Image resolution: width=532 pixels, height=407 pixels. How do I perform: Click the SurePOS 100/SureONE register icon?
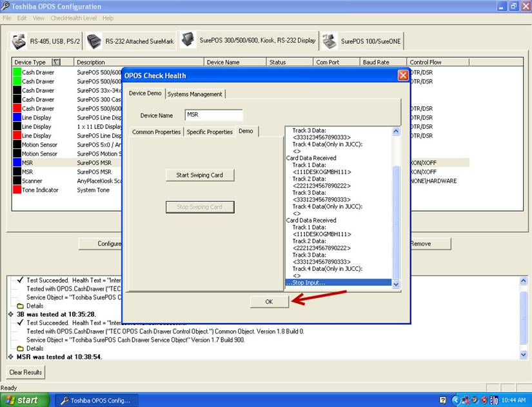click(329, 41)
